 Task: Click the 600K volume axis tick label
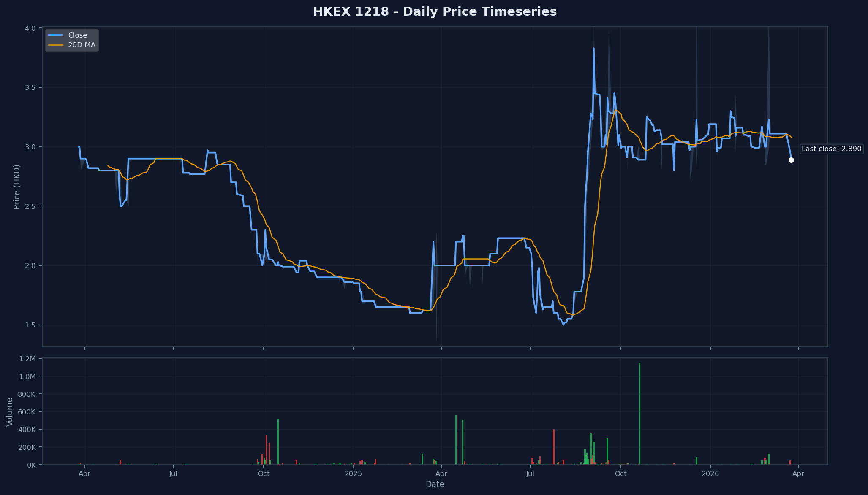(27, 412)
